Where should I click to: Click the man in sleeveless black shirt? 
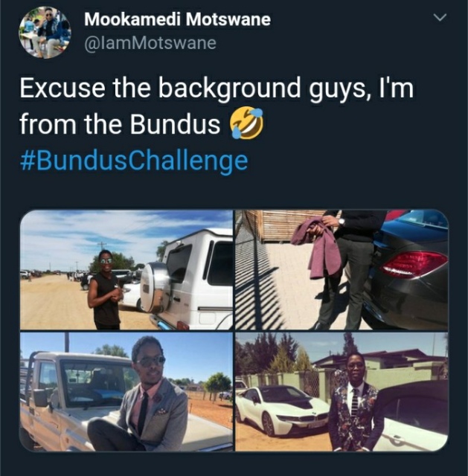coord(105,290)
